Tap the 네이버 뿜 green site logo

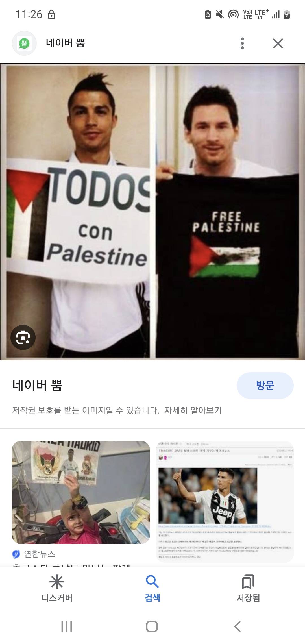(24, 43)
